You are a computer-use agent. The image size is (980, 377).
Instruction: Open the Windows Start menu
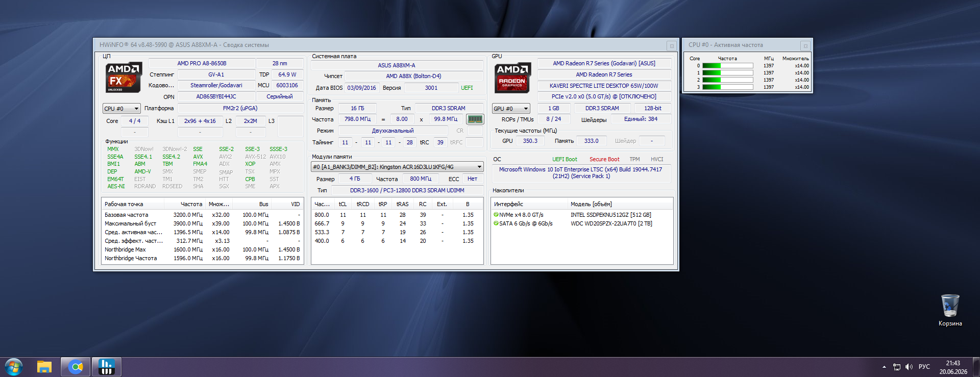pyautogui.click(x=14, y=367)
